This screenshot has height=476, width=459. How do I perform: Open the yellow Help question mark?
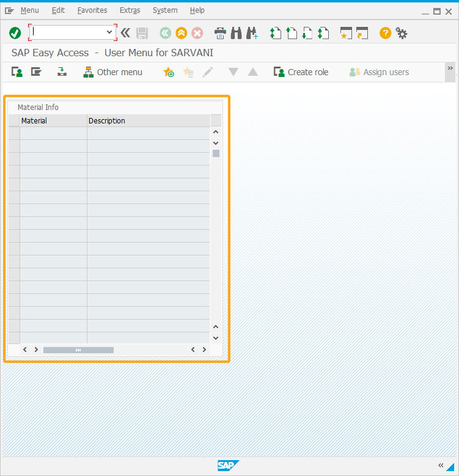tap(385, 33)
